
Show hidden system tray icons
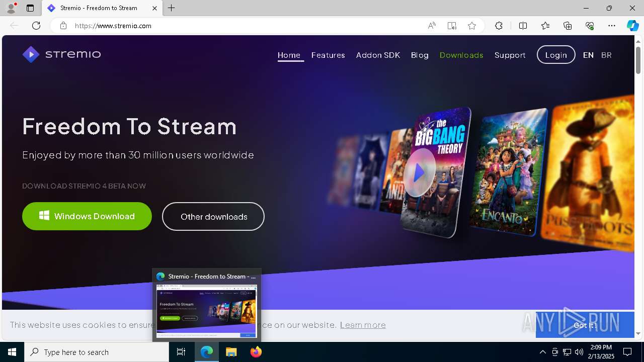[x=542, y=352]
